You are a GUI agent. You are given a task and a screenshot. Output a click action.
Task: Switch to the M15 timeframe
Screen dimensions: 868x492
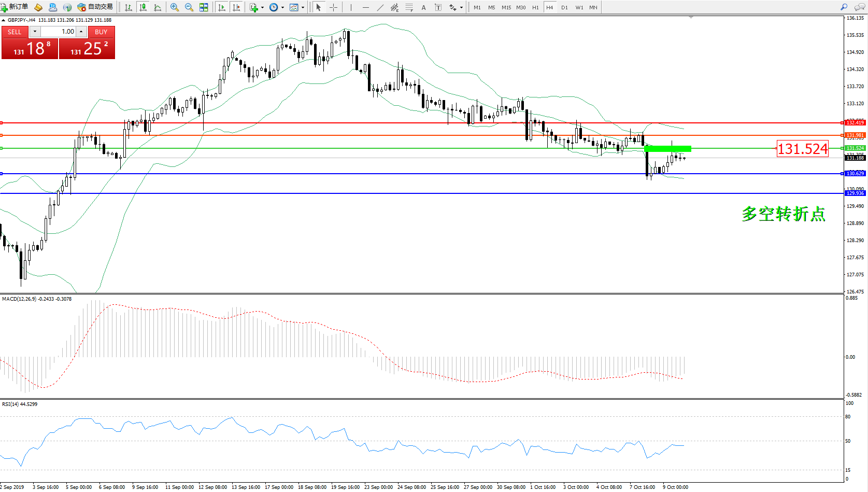click(x=506, y=7)
